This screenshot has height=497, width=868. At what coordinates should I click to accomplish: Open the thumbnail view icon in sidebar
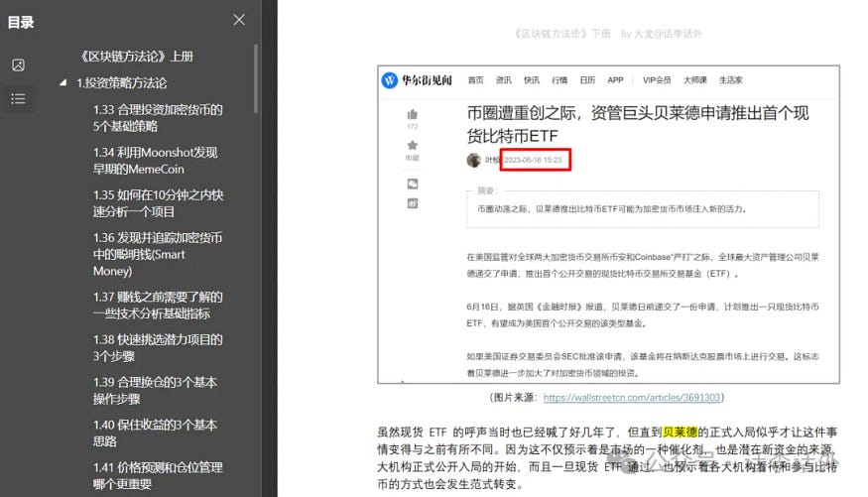(18, 65)
